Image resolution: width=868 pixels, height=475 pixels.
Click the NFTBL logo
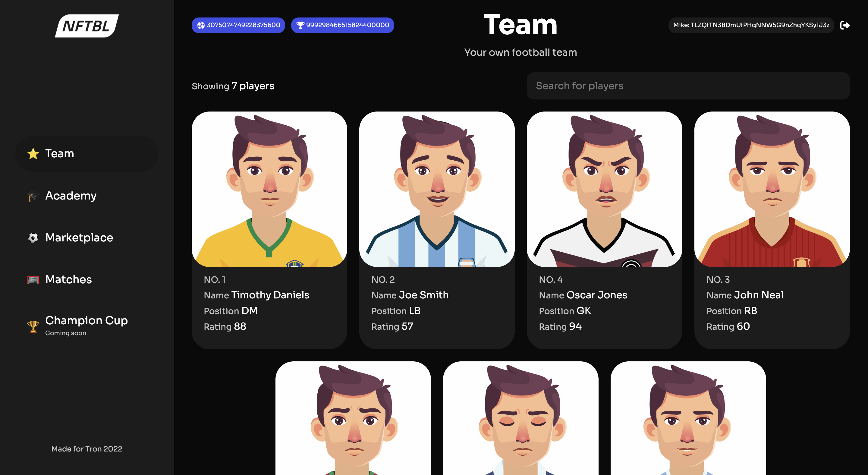(86, 26)
